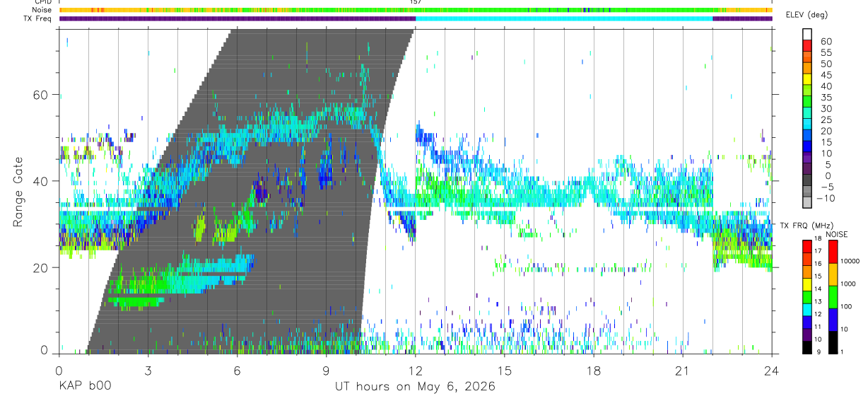Click the '1000' label on NOISE legend

click(848, 284)
